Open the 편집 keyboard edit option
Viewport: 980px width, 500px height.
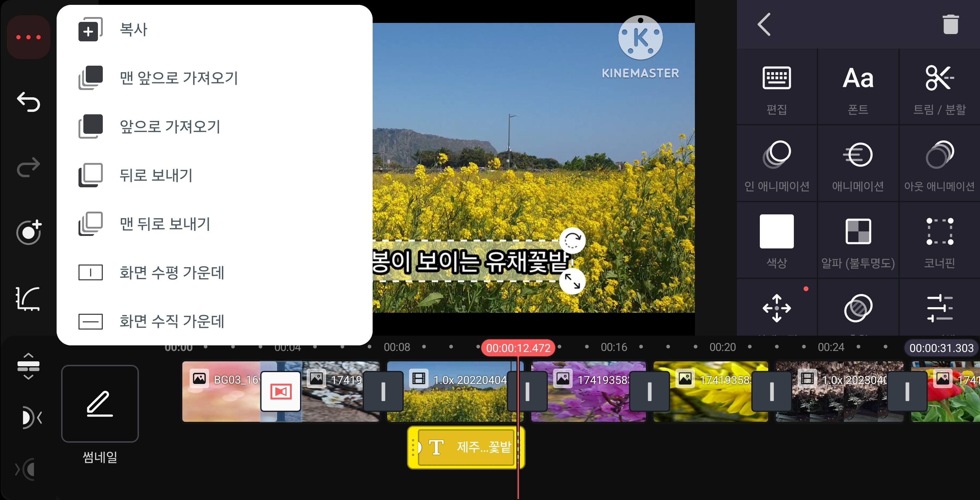tap(776, 88)
